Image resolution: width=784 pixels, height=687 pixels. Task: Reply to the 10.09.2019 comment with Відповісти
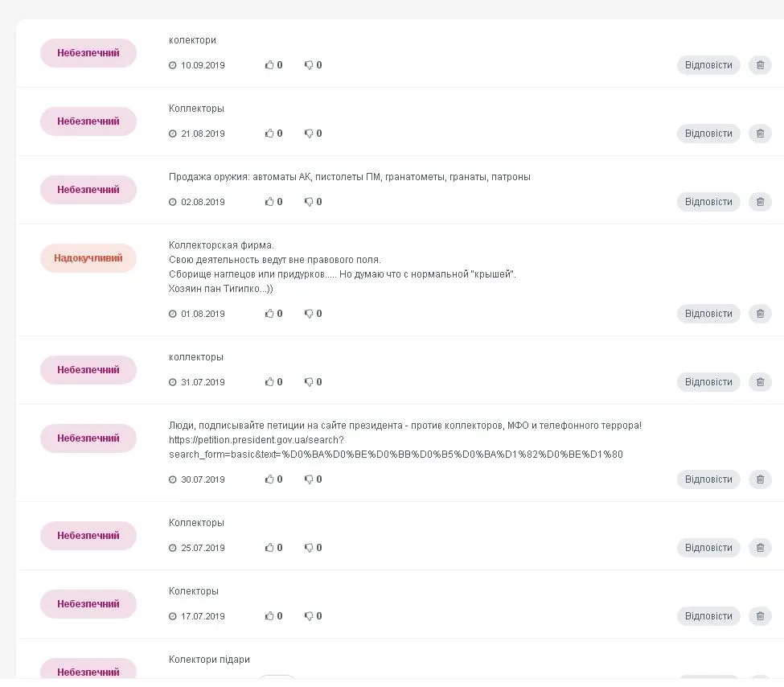708,65
